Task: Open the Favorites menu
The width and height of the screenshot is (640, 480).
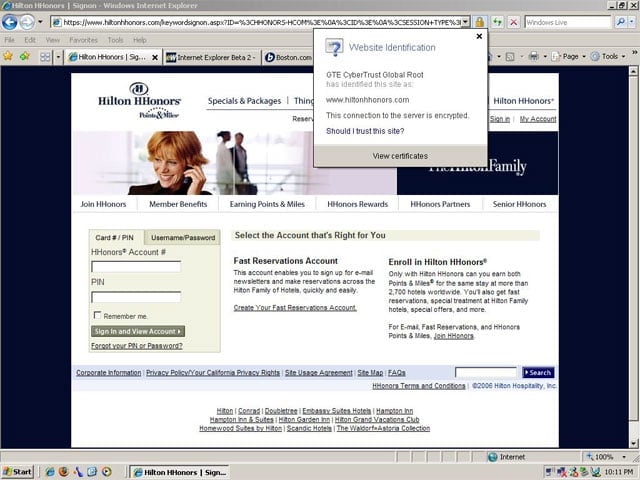Action: tap(83, 40)
